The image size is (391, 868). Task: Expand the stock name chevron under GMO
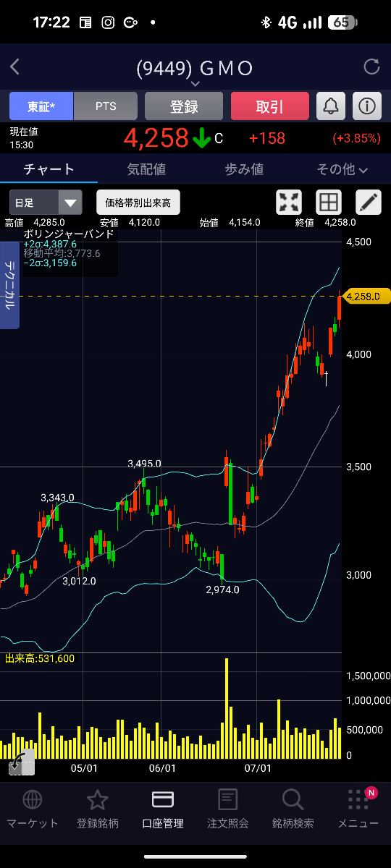coord(195,83)
